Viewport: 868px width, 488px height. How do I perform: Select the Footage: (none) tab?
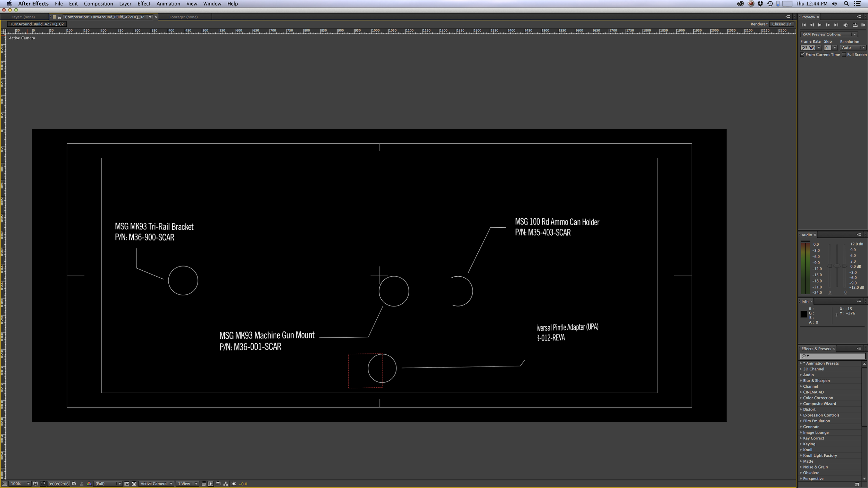[x=183, y=17]
